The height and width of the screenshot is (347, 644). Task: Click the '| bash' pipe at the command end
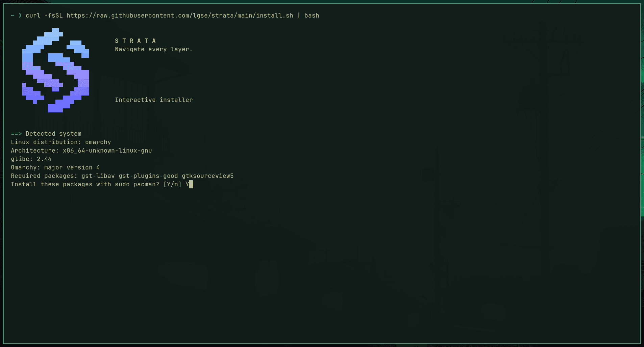(308, 16)
